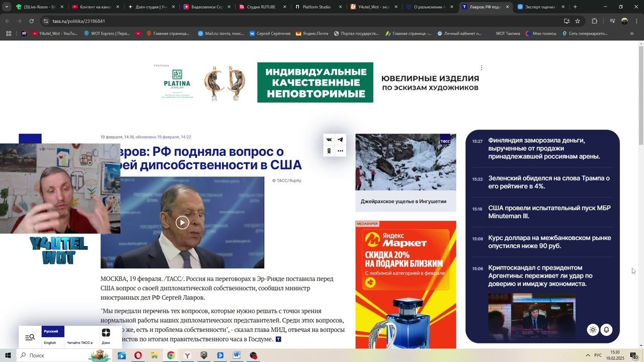Go back to previous page
644x362 pixels.
coord(8,21)
